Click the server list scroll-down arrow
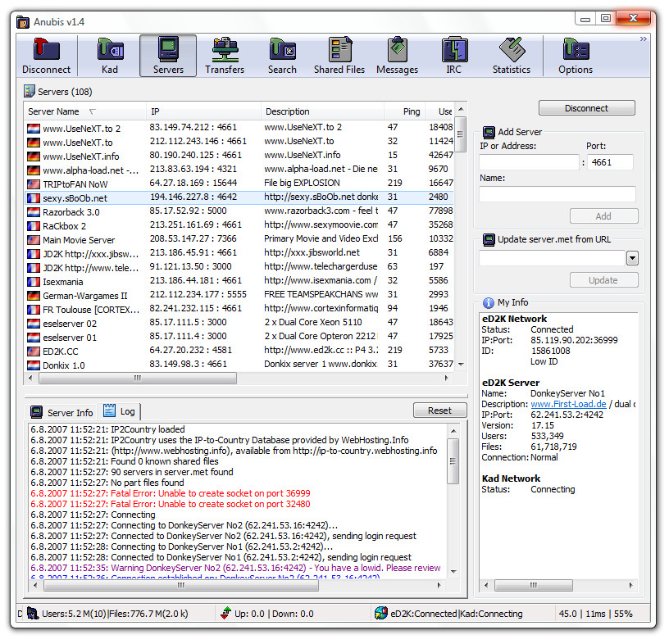669x644 pixels. click(x=461, y=365)
